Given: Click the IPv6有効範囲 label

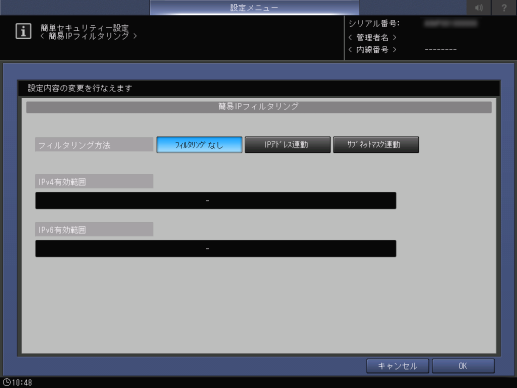Looking at the screenshot, I should coord(94,229).
